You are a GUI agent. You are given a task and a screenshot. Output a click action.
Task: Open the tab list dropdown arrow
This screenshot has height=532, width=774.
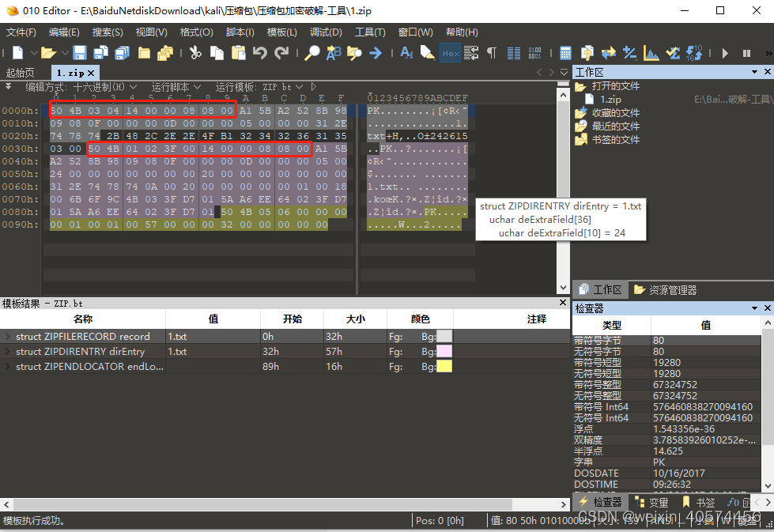click(564, 73)
